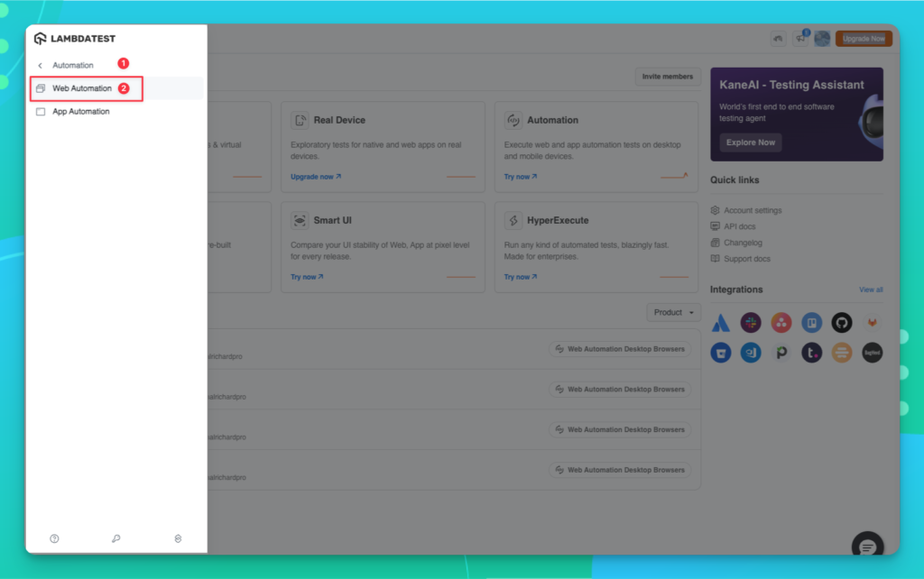The image size is (924, 579).
Task: Open Account settings from Quick links
Action: (x=752, y=209)
